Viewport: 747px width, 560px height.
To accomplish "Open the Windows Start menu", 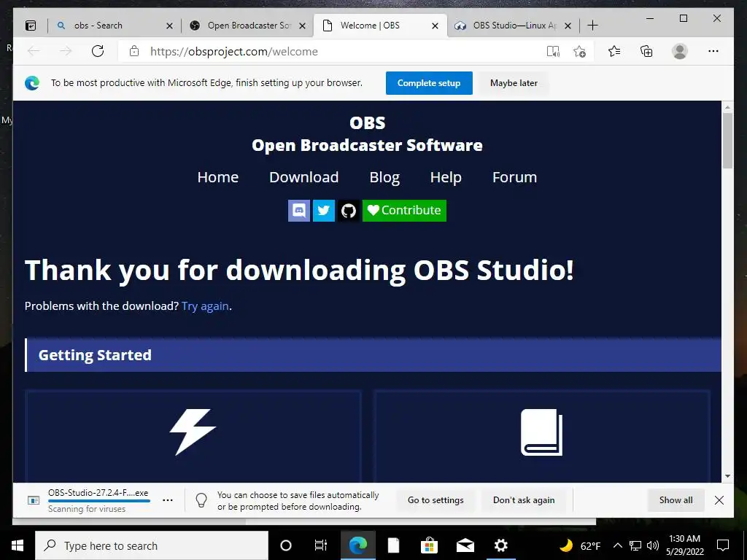I will tap(18, 545).
